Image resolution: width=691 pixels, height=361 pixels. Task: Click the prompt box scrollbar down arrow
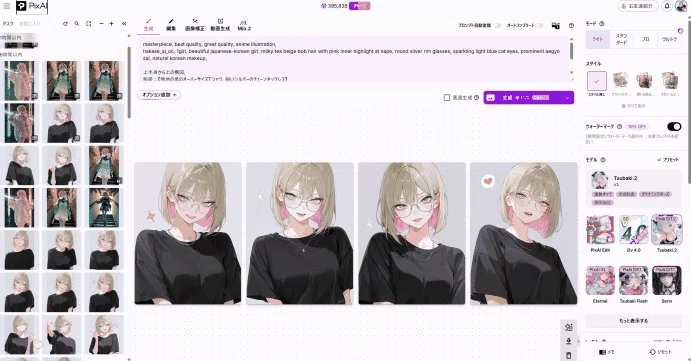pos(572,73)
